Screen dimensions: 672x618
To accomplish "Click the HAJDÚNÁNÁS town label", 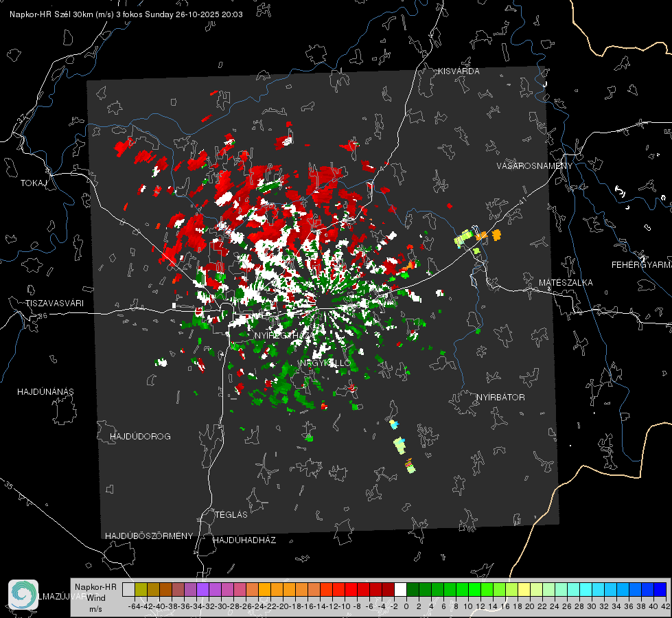I will click(45, 392).
